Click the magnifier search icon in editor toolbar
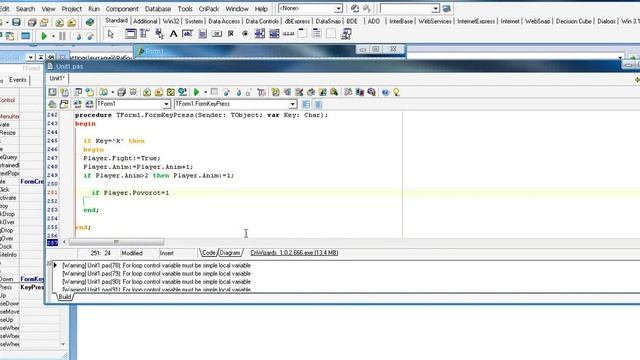This screenshot has height=360, width=640. pos(334,92)
